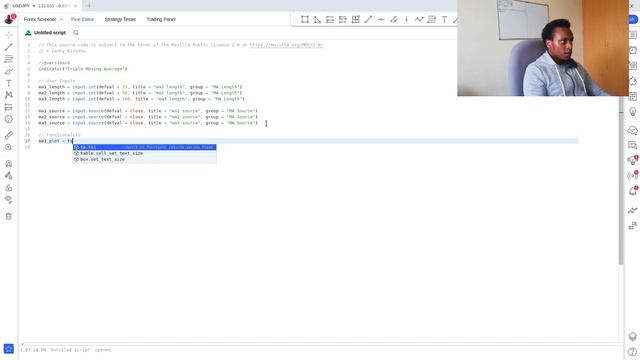Open hotlists flame icon in right sidebar
The height and width of the screenshot is (360, 640).
click(633, 81)
